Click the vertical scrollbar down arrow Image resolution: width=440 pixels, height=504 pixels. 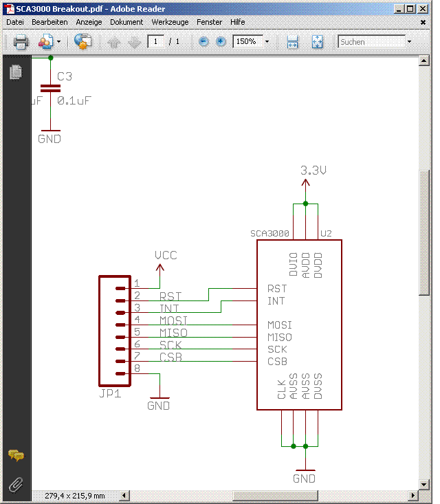[424, 485]
